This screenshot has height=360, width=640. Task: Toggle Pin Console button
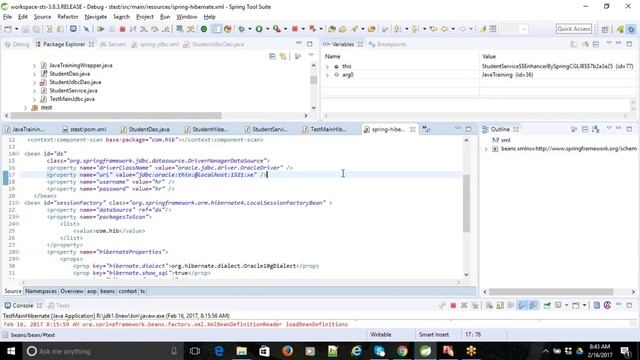click(547, 305)
